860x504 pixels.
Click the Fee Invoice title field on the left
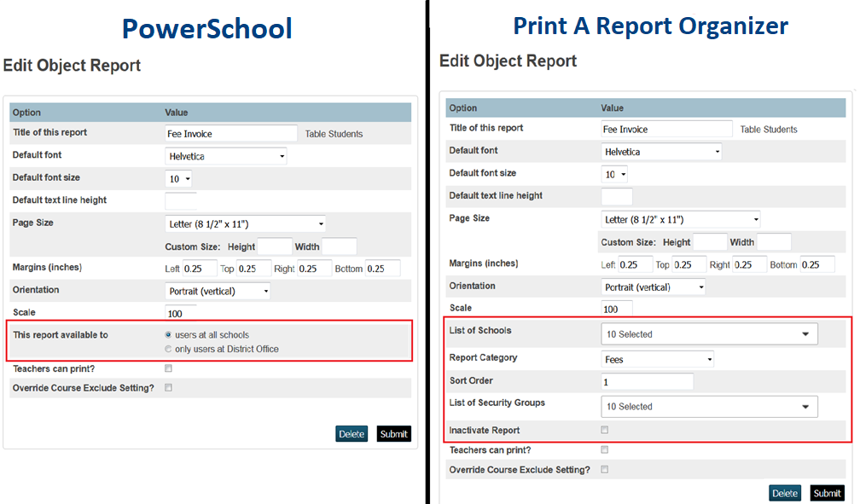230,133
